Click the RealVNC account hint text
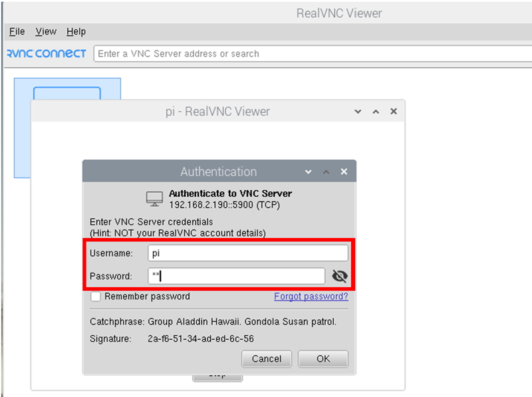This screenshot has height=397, width=532. pyautogui.click(x=178, y=233)
